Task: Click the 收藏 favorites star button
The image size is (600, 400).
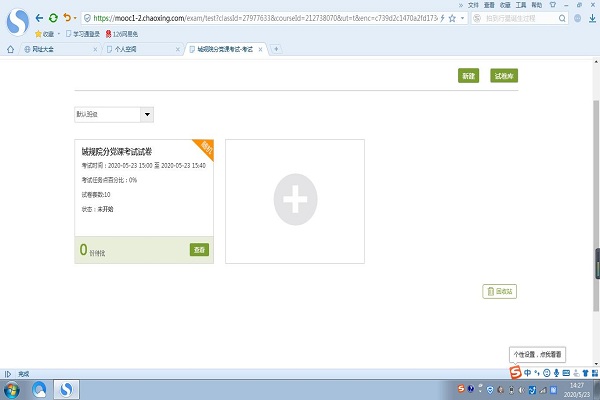Action: (43, 33)
